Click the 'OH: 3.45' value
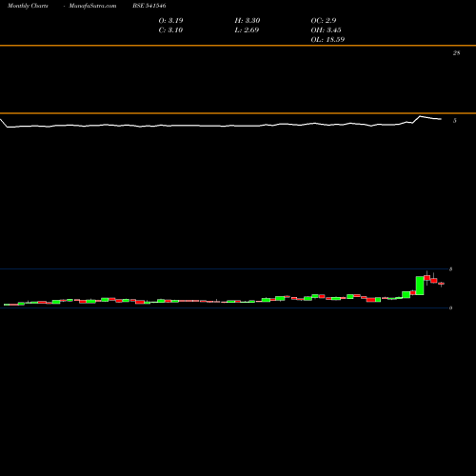476x476 pixels. click(x=326, y=30)
